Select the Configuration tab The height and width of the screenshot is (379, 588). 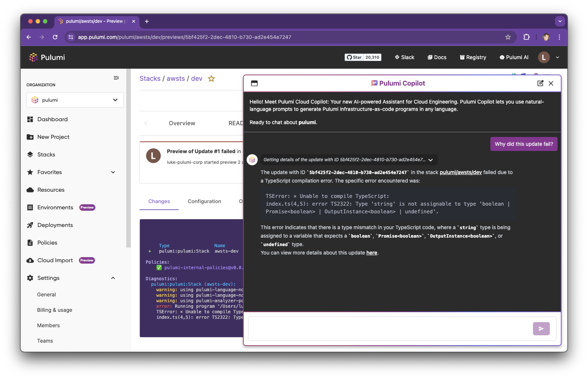coord(204,201)
